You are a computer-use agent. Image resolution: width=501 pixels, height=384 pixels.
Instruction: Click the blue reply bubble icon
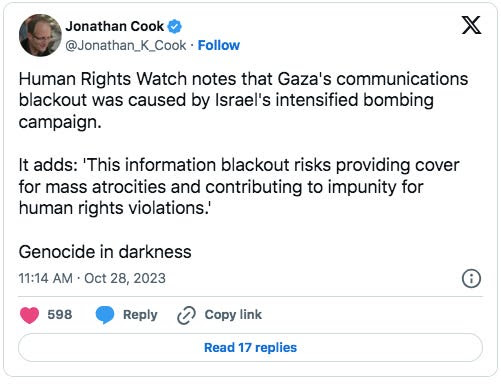coord(105,315)
